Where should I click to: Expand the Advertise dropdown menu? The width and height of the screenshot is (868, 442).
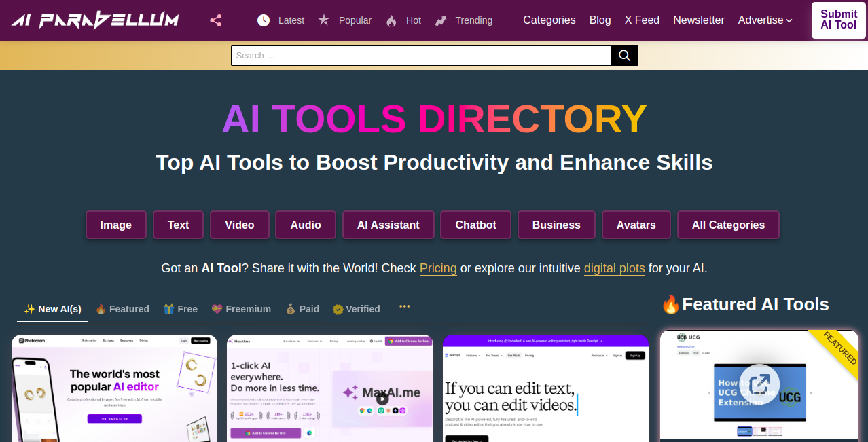coord(765,20)
